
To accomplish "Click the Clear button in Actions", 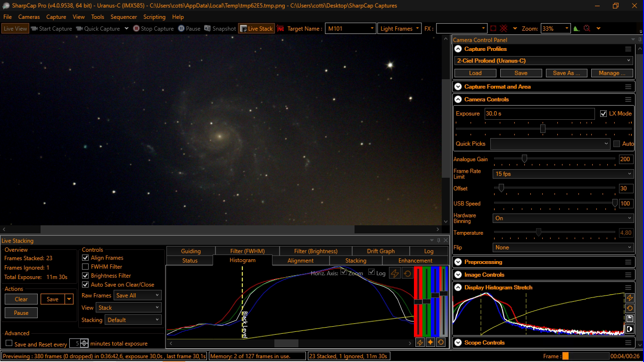I will [x=21, y=299].
